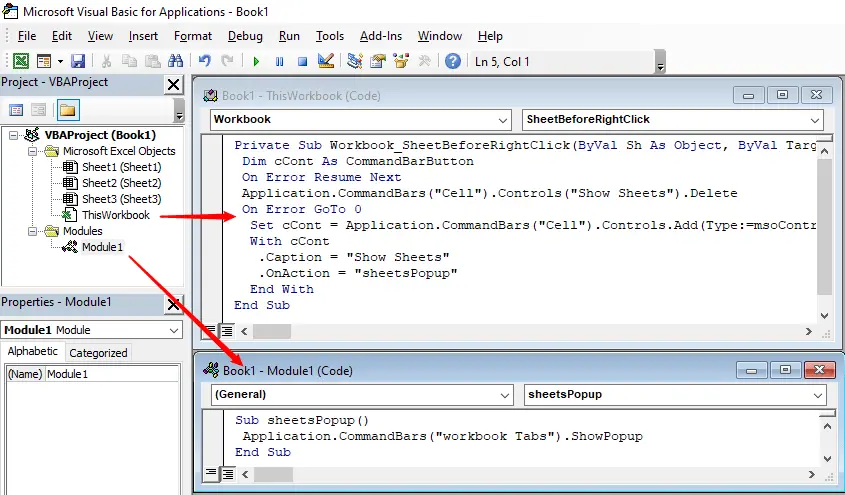Click the blue Help question mark icon
This screenshot has height=495, width=845.
pyautogui.click(x=453, y=61)
